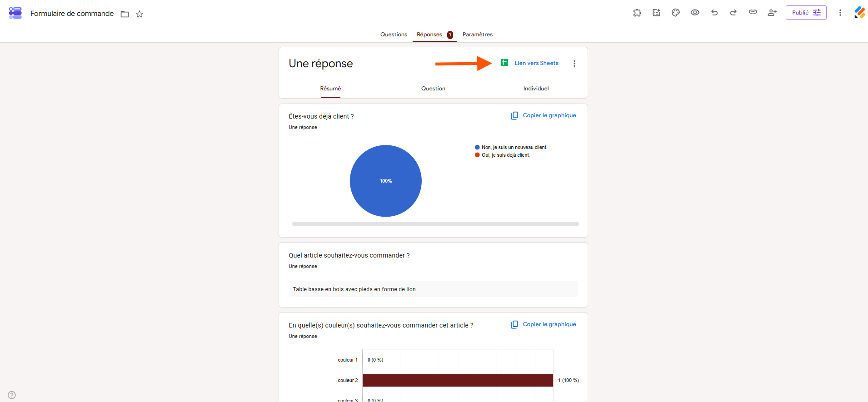
Task: Click the couleur 1 axis label
Action: point(348,360)
